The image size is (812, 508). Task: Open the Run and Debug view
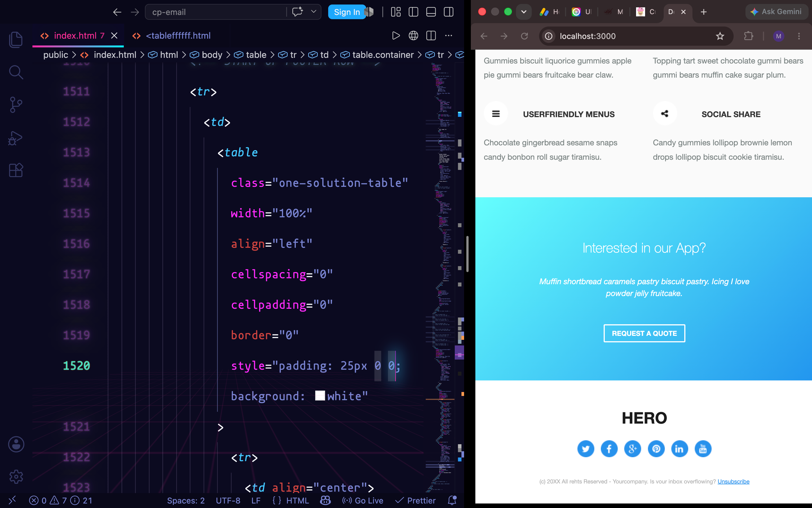click(x=16, y=138)
